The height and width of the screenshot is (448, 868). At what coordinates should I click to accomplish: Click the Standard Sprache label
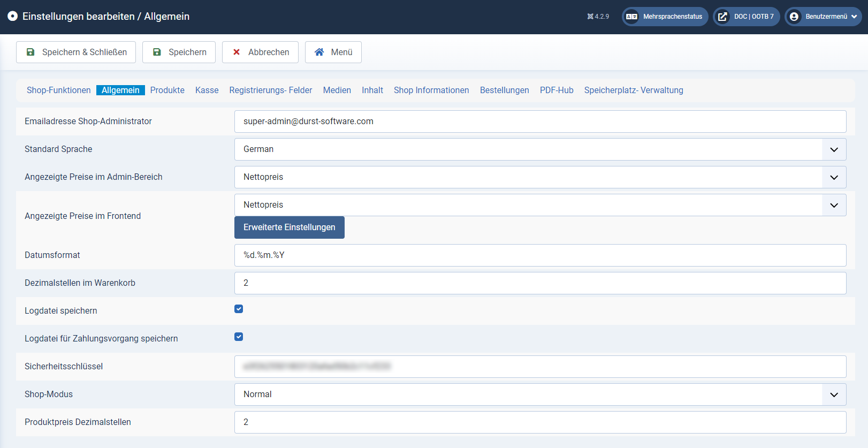click(58, 149)
